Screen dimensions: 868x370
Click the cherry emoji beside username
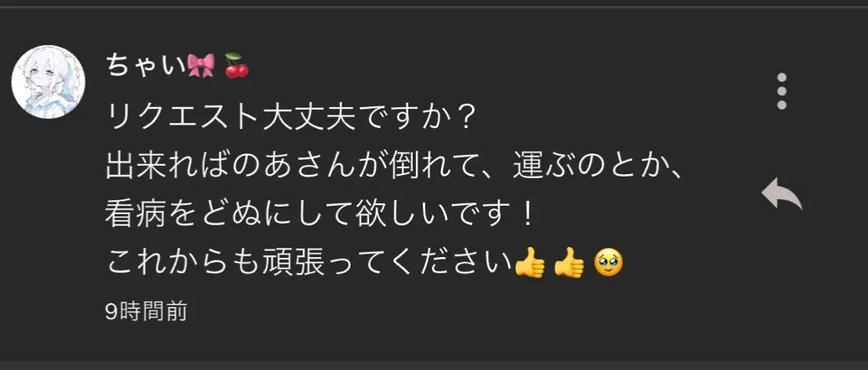(x=236, y=66)
